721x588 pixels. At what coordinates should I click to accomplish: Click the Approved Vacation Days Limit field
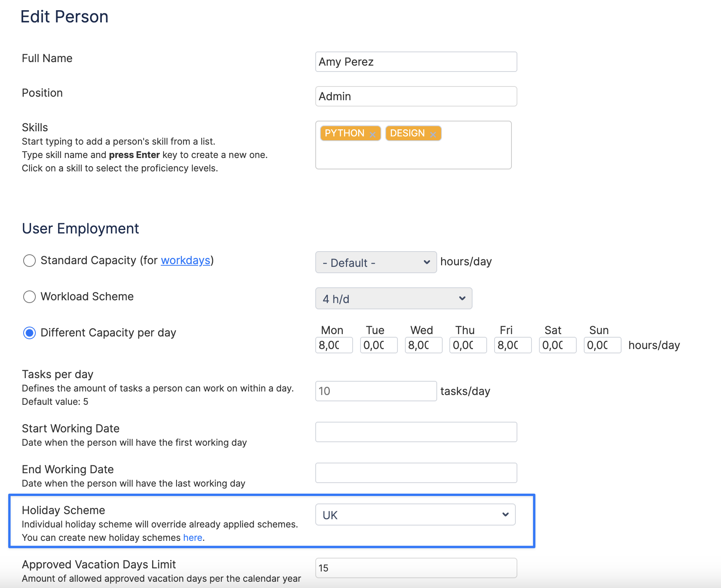[x=416, y=568]
